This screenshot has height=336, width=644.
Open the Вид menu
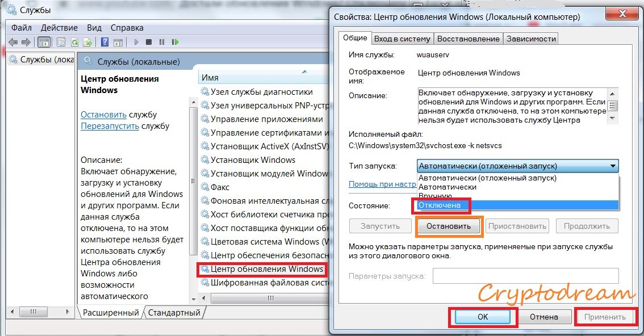coord(94,28)
